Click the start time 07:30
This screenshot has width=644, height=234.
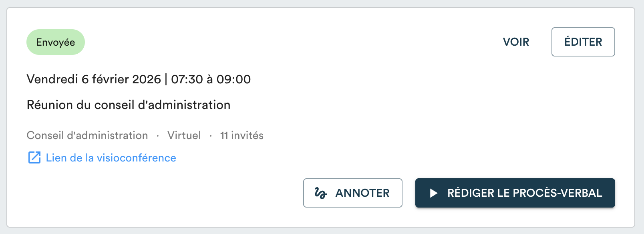click(187, 79)
